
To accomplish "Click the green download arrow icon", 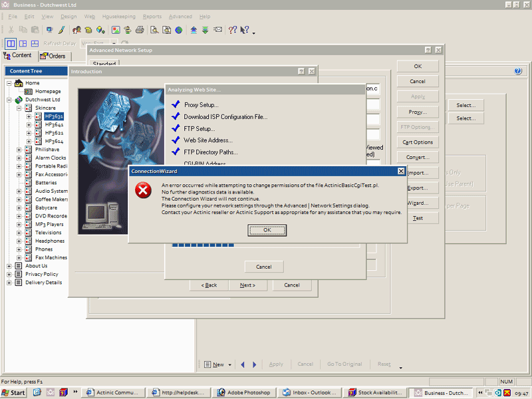I will click(205, 30).
